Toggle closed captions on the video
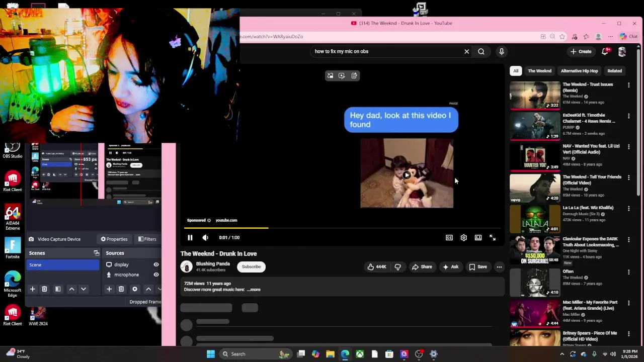This screenshot has width=644, height=362. pyautogui.click(x=449, y=238)
